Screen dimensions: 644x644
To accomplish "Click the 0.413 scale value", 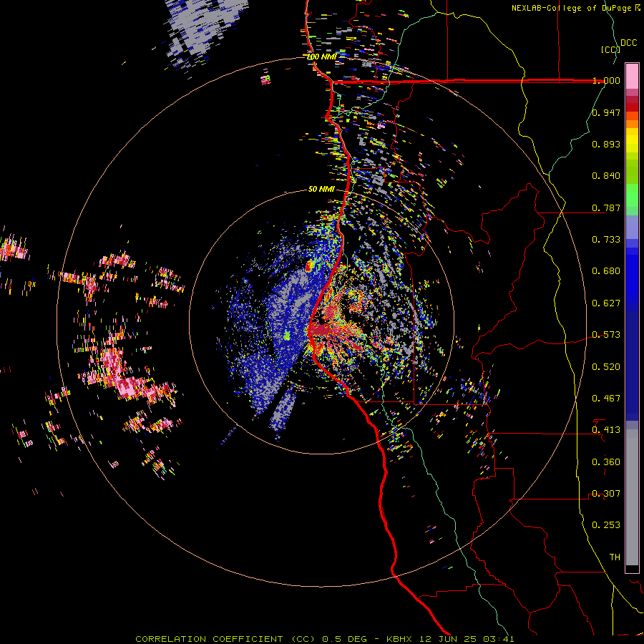I will coord(606,430).
